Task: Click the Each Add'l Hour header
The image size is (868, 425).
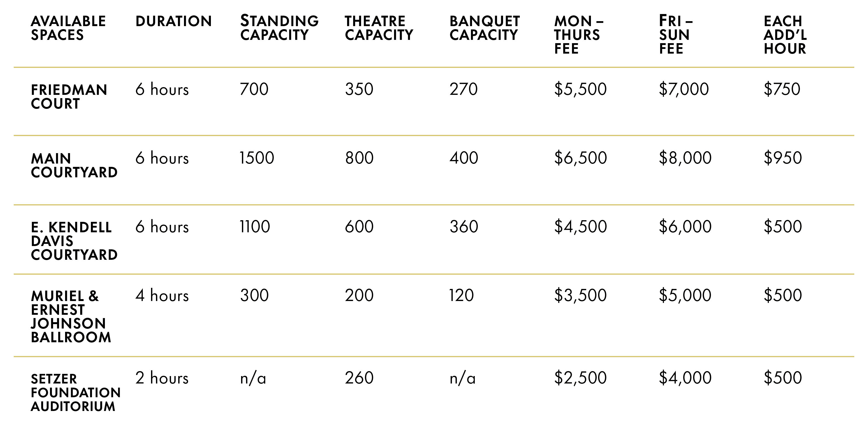Action: coord(785,35)
